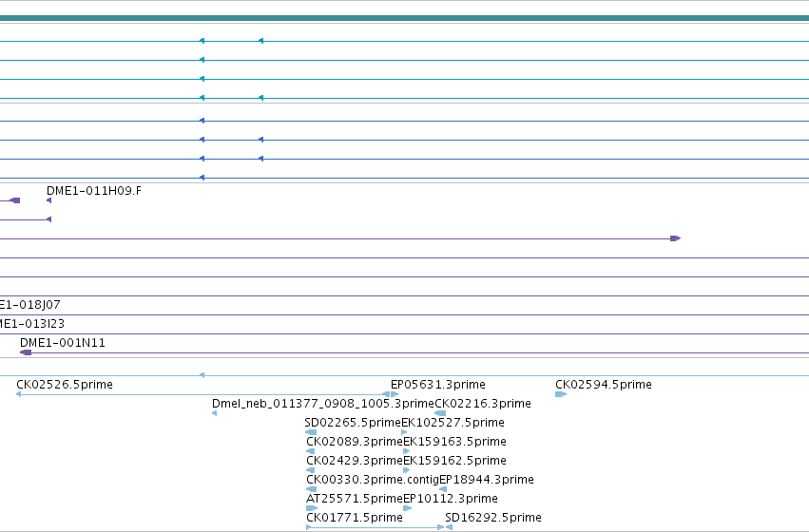809x532 pixels.
Task: Select the small arrow glyph for Dmel_neb_011377_0908_1005.3prime
Action: pos(214,413)
